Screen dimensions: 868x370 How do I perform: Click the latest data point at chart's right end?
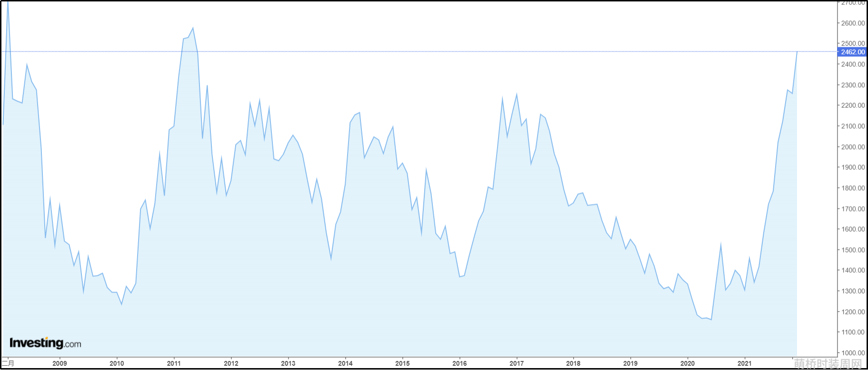(x=797, y=52)
